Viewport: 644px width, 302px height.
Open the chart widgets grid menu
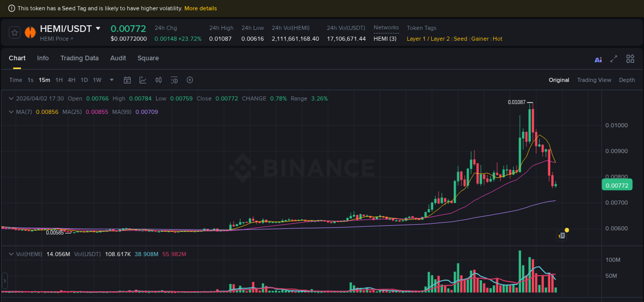tap(630, 59)
